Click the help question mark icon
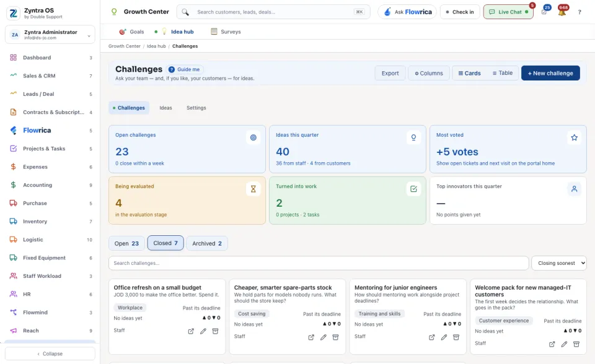The height and width of the screenshot is (364, 595). coord(580,12)
